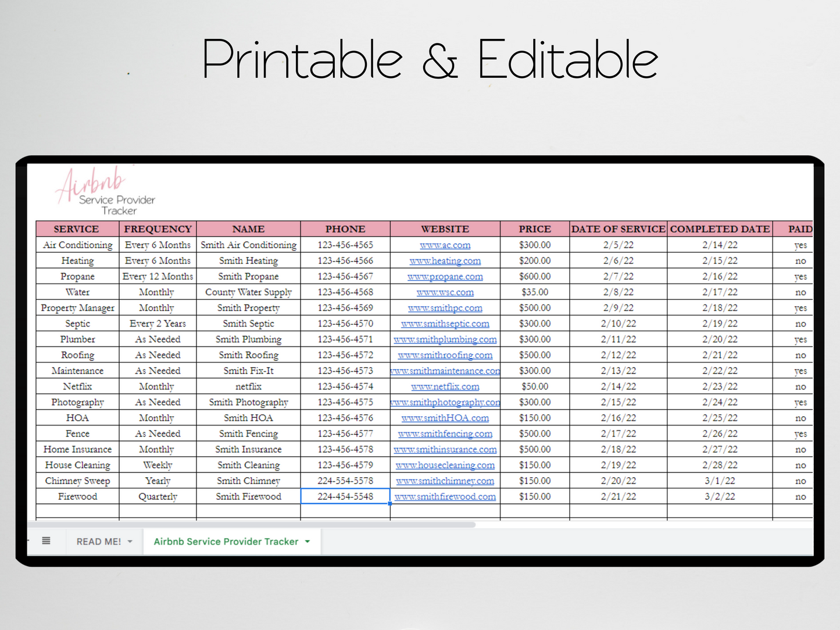This screenshot has width=840, height=630.
Task: Select the Air Conditioning service cell
Action: 77,245
